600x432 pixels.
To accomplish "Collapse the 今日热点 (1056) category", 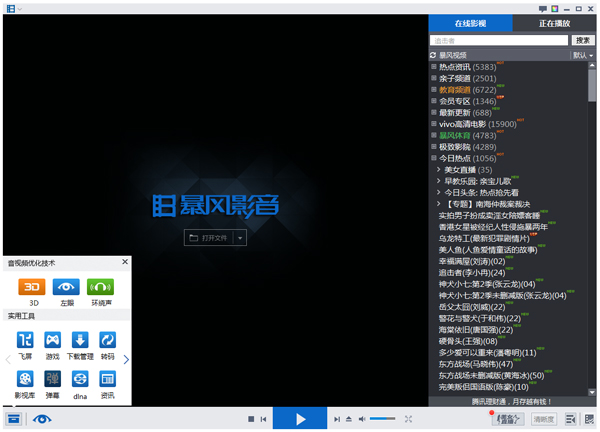I will 434,158.
